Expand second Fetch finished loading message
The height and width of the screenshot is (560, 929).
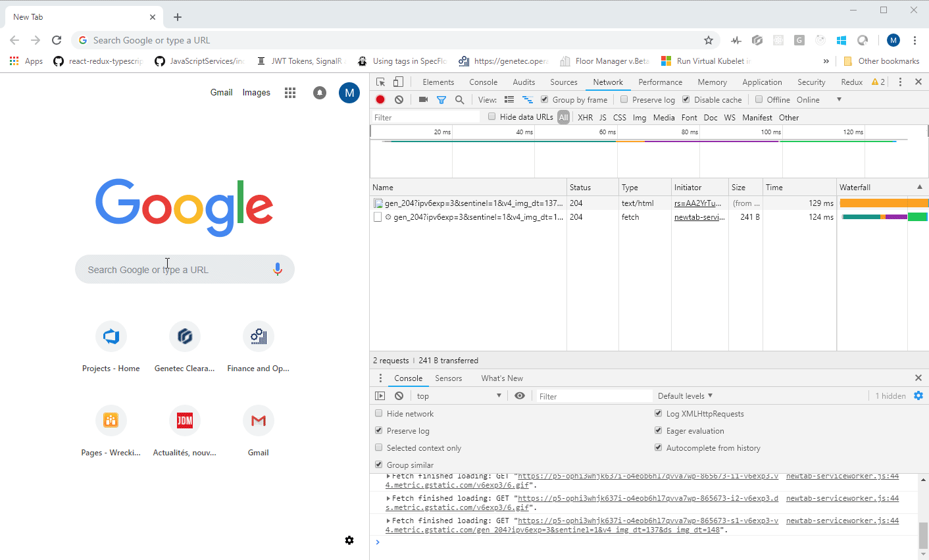[388, 498]
